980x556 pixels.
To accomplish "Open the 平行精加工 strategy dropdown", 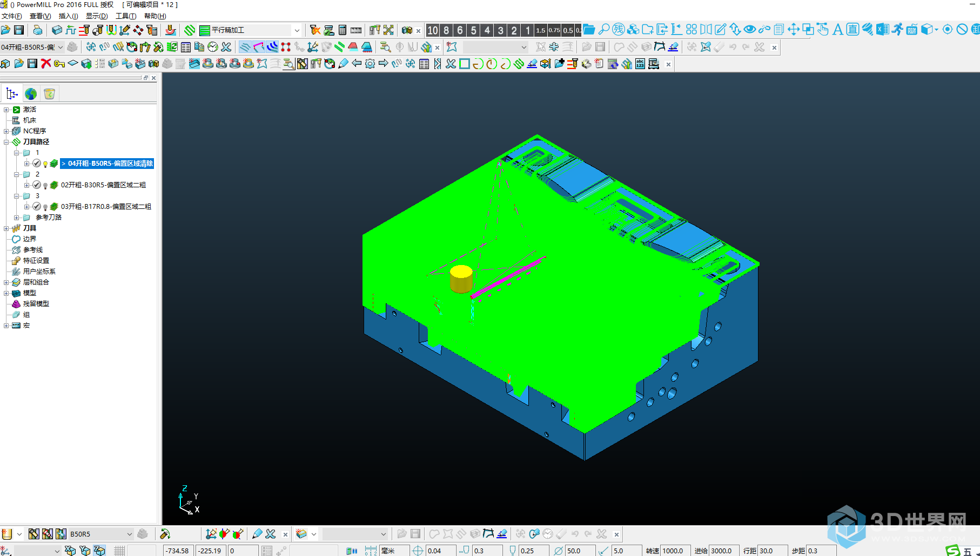I will coord(297,30).
